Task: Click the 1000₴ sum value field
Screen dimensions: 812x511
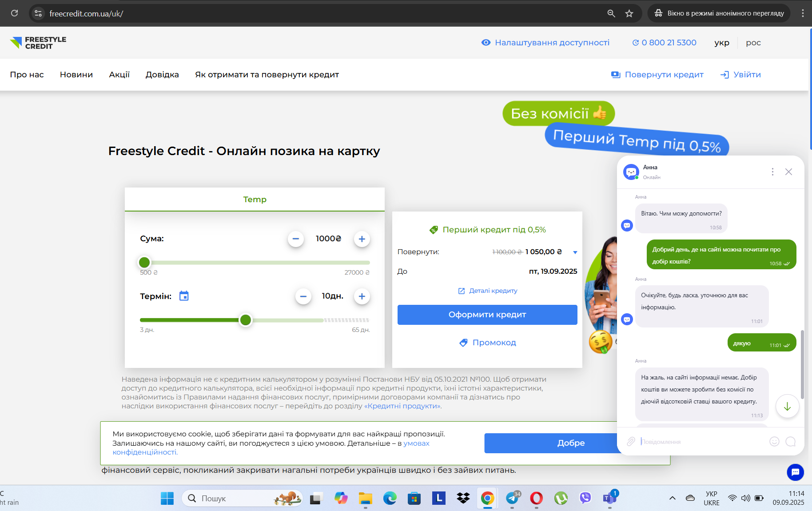Action: pos(329,239)
